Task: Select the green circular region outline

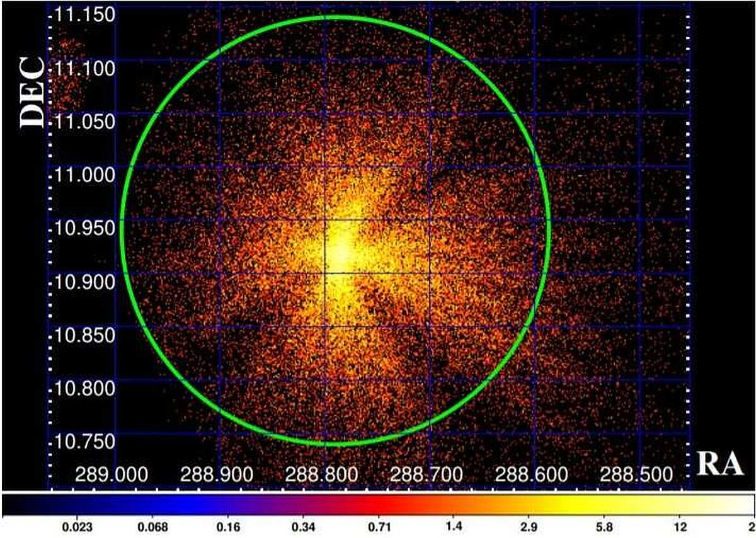Action: pos(336,231)
